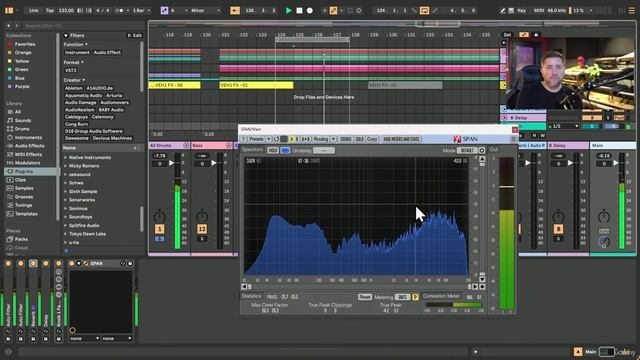Viewport: 640px width, 360px height.
Task: Select the VST3 format filter tag
Action: [71, 71]
